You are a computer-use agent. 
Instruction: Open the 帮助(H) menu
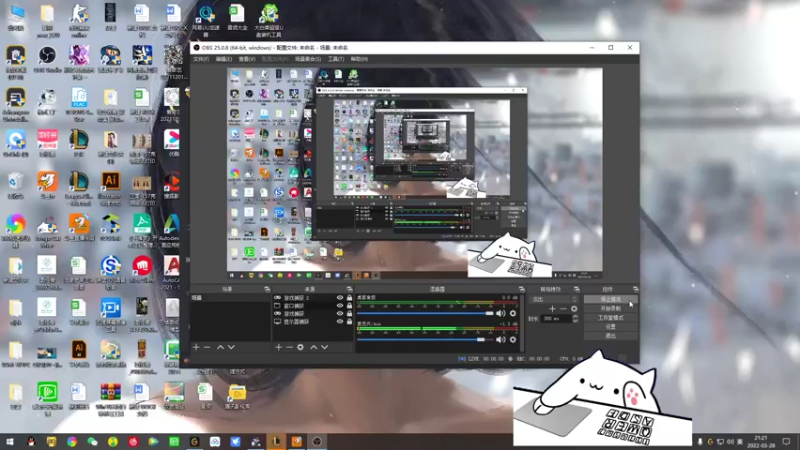tap(359, 59)
